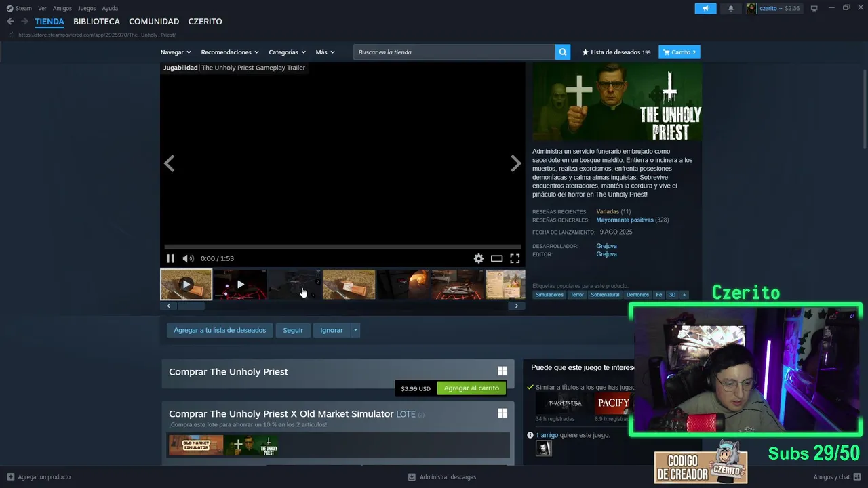Show next media with right arrow
The height and width of the screenshot is (488, 868).
515,163
